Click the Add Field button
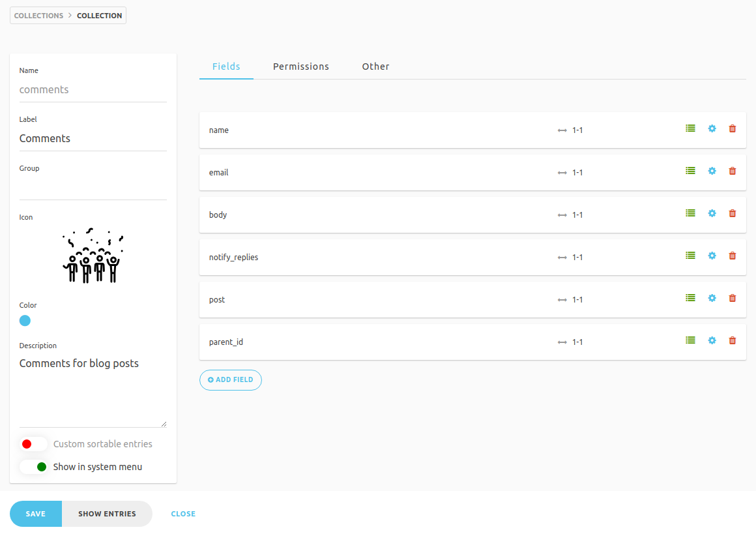 point(231,380)
